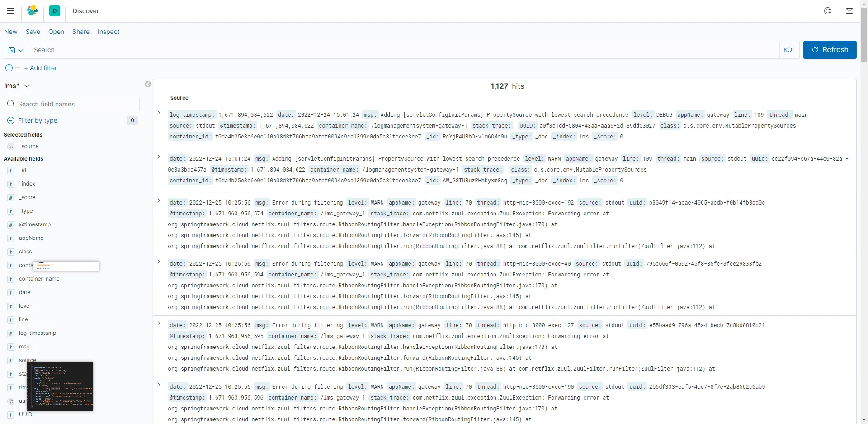
Task: Collapse the fields sidebar with arrow icon
Action: [148, 85]
